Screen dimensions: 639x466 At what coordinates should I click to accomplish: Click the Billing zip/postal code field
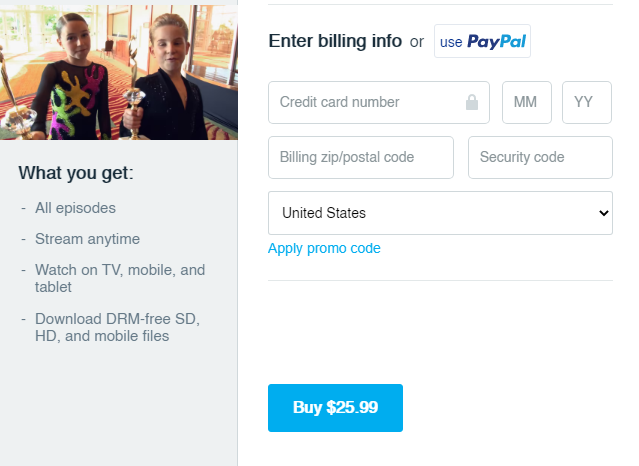click(361, 157)
